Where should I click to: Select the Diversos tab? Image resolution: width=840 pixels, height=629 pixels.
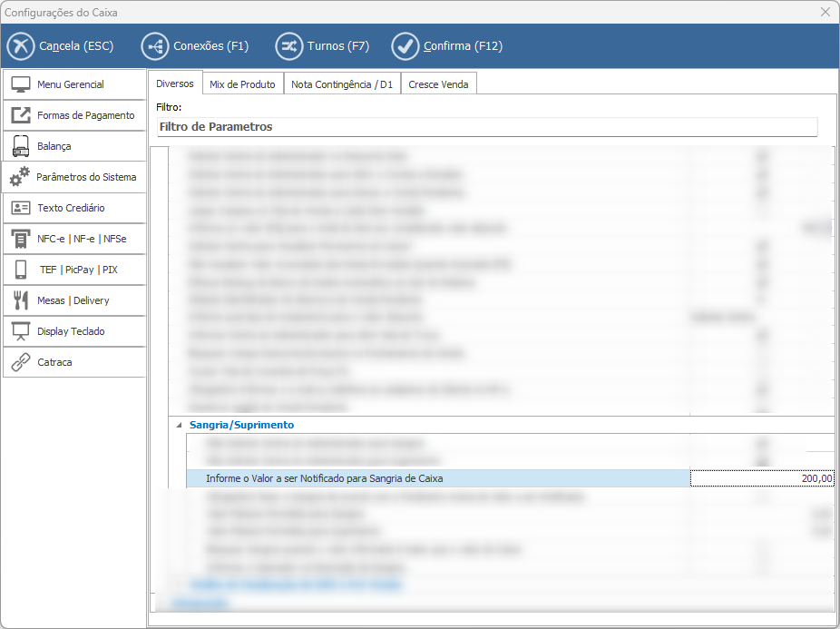coord(175,84)
